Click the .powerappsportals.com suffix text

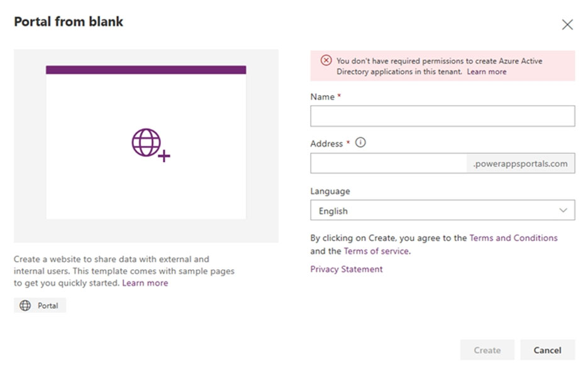(521, 164)
